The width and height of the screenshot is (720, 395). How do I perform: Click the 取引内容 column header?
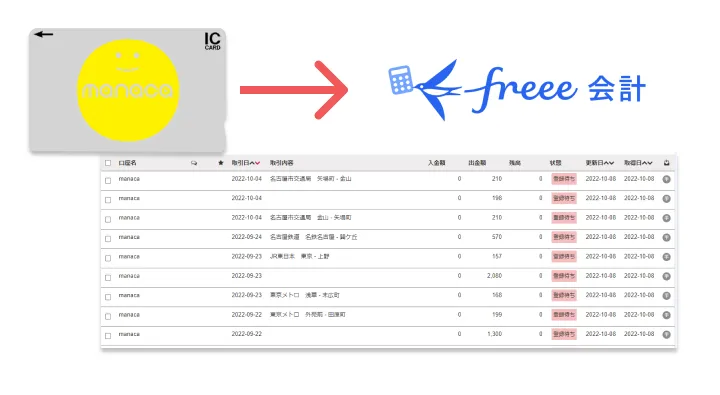(x=281, y=163)
